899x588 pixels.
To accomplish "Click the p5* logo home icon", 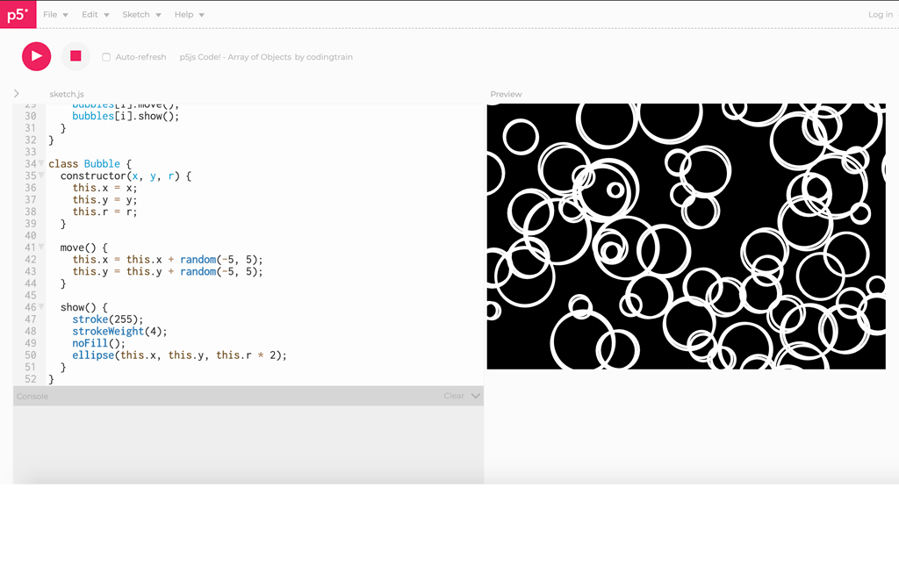I will coord(18,15).
